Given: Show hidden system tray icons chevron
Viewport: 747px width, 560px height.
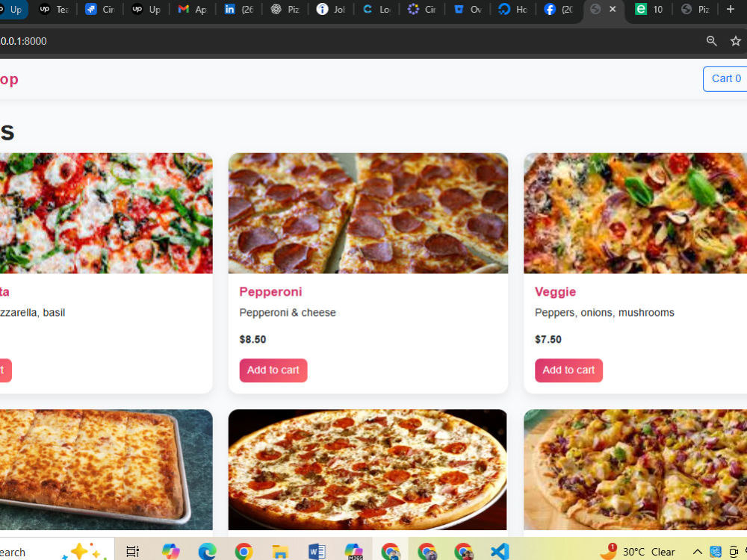Looking at the screenshot, I should [x=697, y=552].
